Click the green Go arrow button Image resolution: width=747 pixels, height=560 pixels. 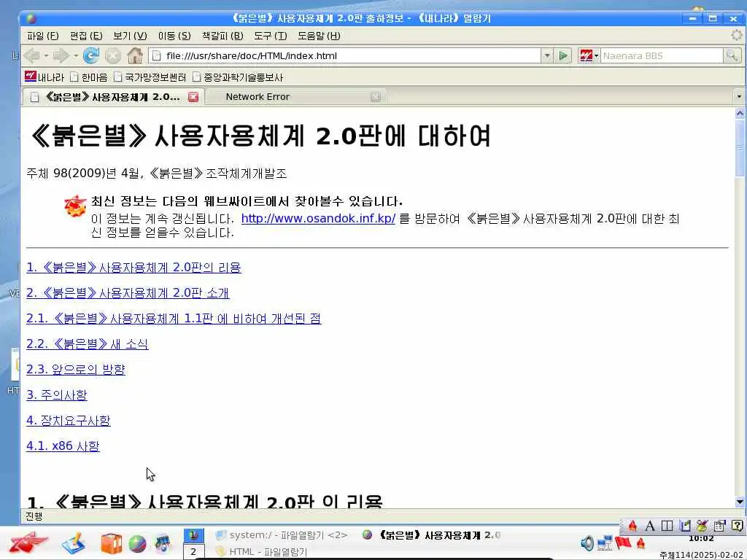[563, 55]
